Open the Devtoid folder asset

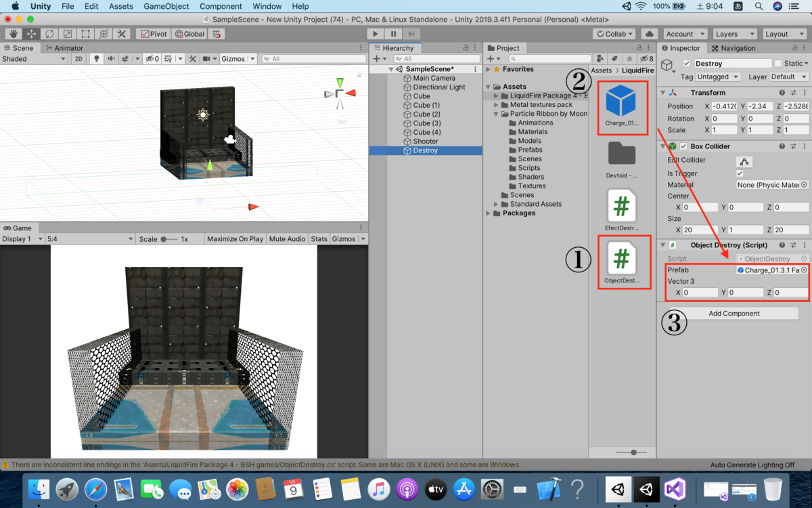[622, 160]
